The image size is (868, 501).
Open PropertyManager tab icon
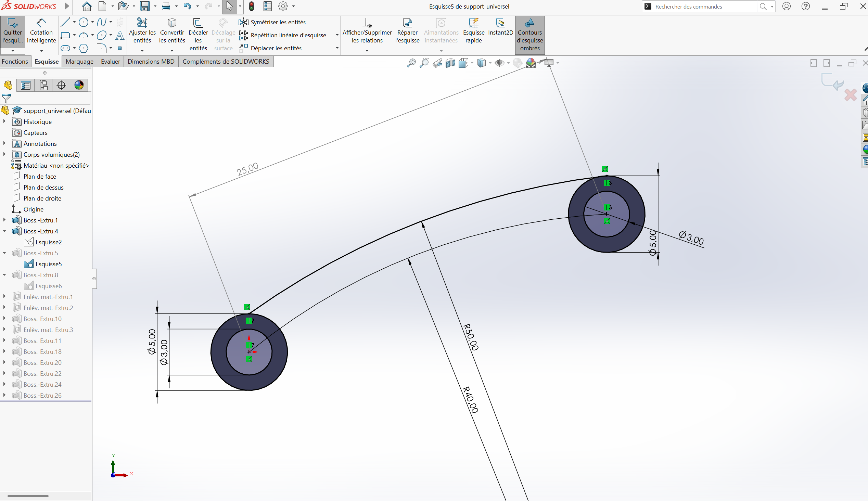tap(25, 85)
